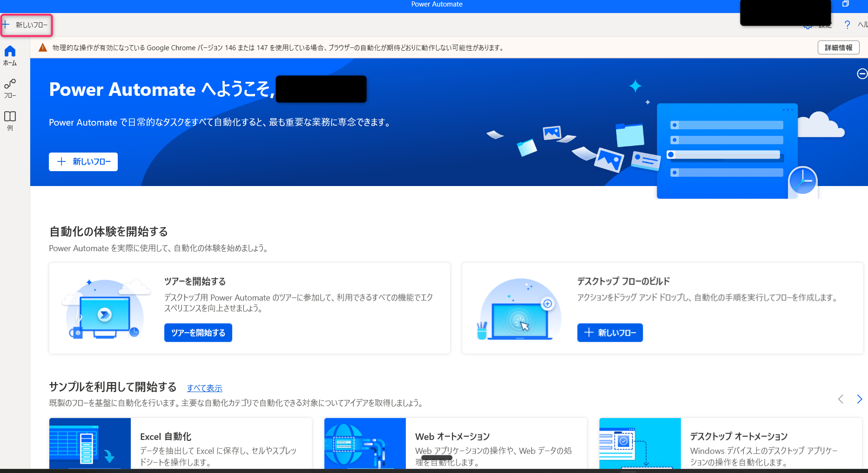This screenshot has height=473, width=868.
Task: Collapse the welcome banner with the minus icon
Action: pos(862,73)
